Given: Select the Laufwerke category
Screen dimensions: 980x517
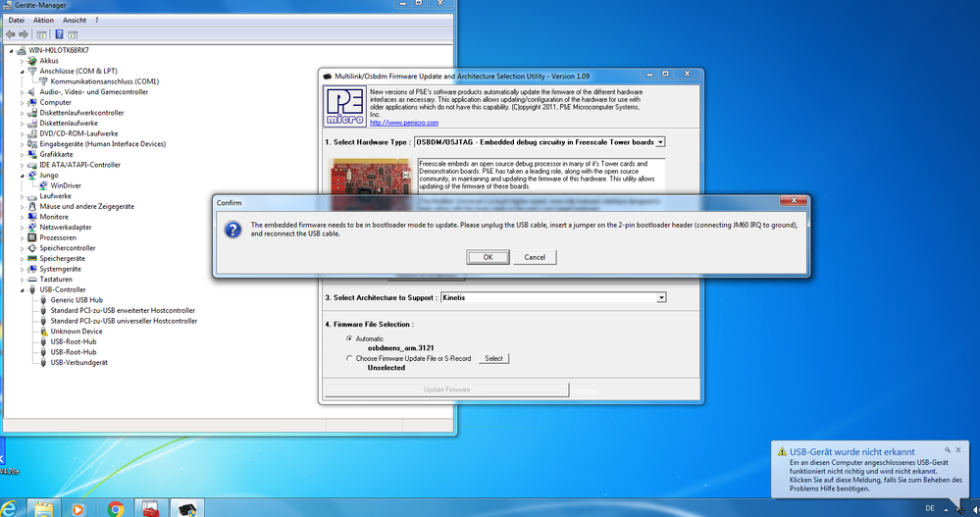Looking at the screenshot, I should click(55, 195).
